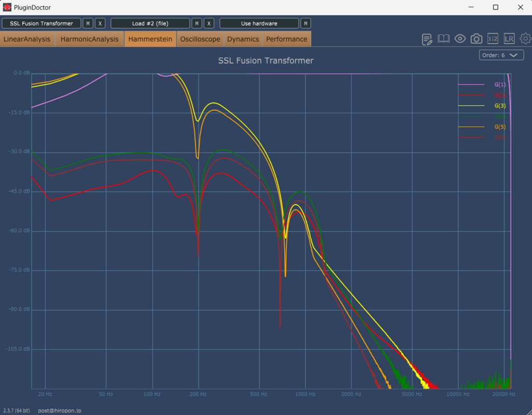Image resolution: width=532 pixels, height=415 pixels.
Task: Click the PluginDoctor window title text
Action: [32, 7]
